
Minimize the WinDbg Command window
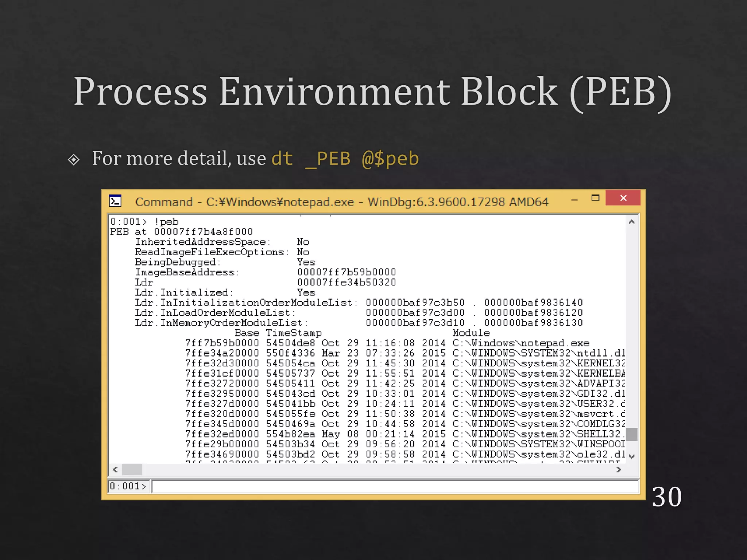pyautogui.click(x=574, y=199)
